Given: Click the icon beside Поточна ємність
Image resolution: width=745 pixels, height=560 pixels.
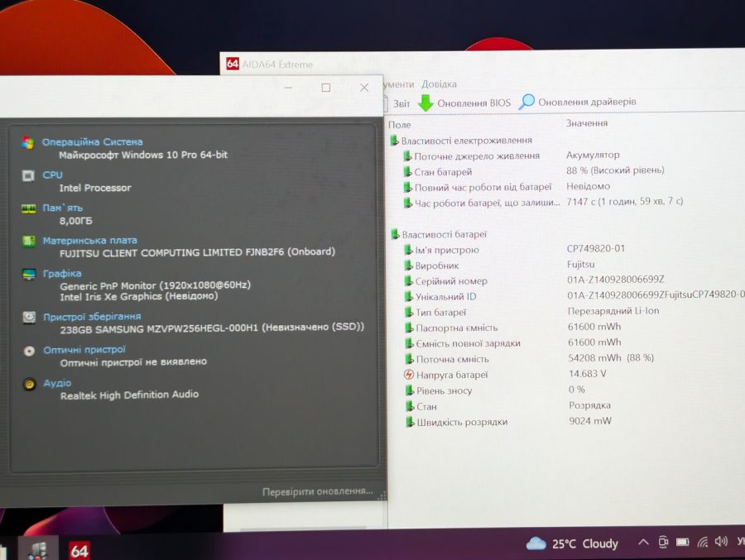Looking at the screenshot, I should 409,359.
